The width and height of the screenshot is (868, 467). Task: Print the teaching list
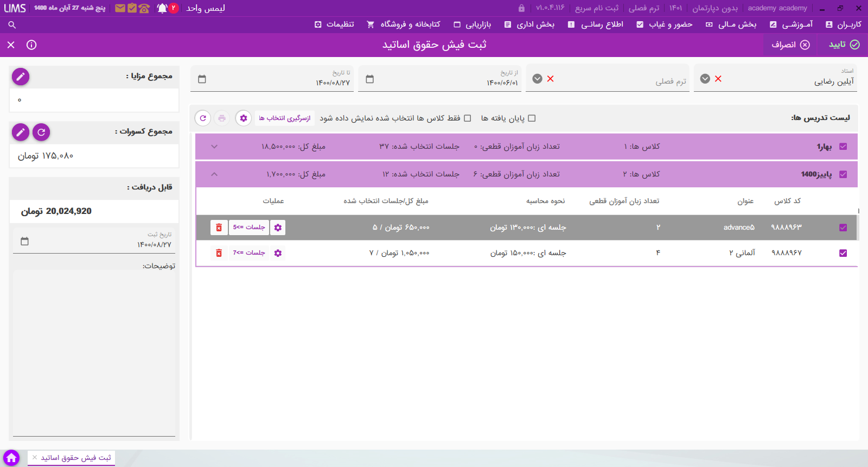(222, 118)
